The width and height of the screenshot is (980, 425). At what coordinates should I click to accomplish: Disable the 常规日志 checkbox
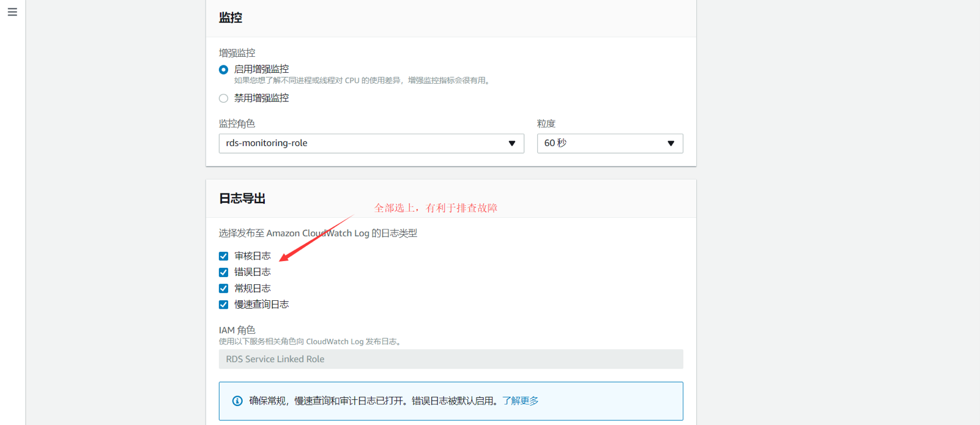pyautogui.click(x=224, y=289)
